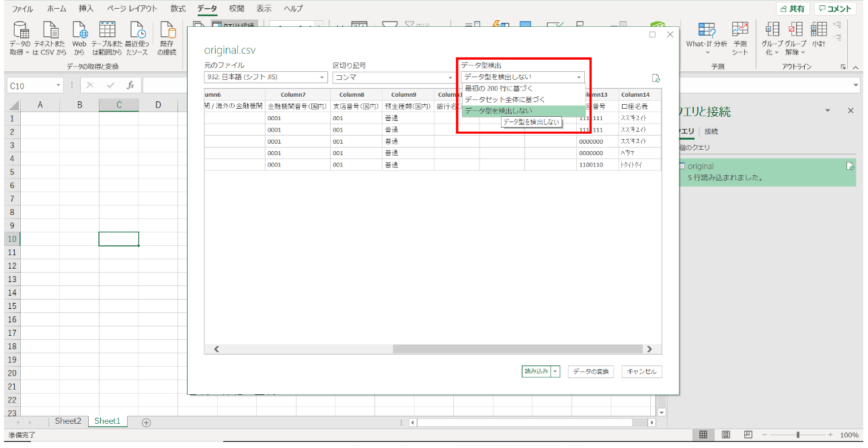Click the 読み込み load button

(536, 371)
